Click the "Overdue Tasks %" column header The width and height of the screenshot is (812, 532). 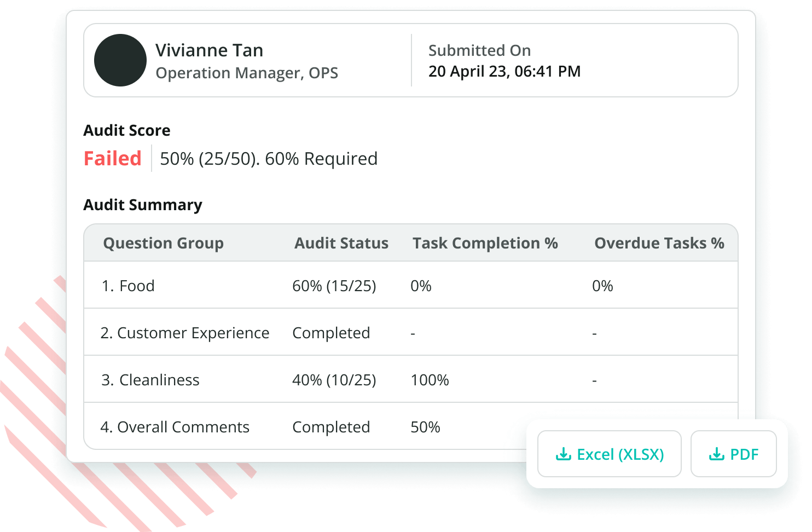coord(659,243)
